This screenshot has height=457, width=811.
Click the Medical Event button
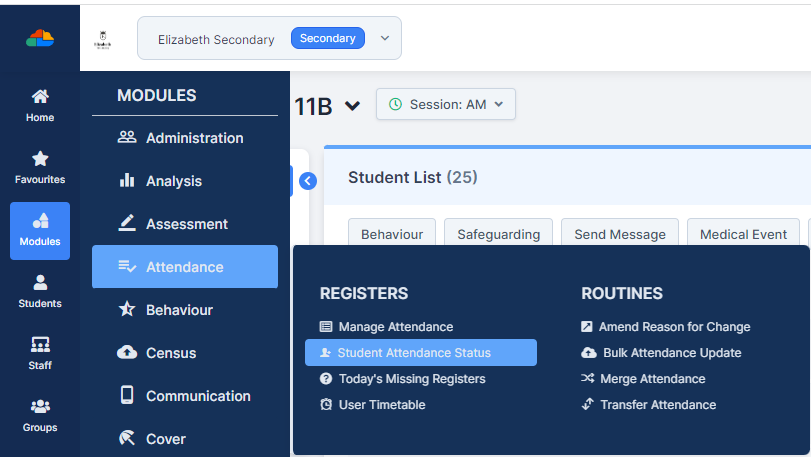click(x=743, y=234)
